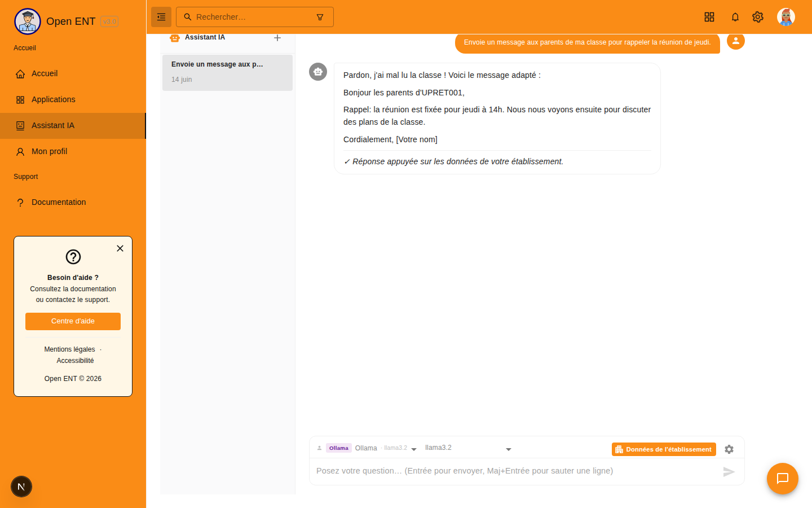Focus the Rechercher search field
The height and width of the screenshot is (508, 812).
pos(255,17)
